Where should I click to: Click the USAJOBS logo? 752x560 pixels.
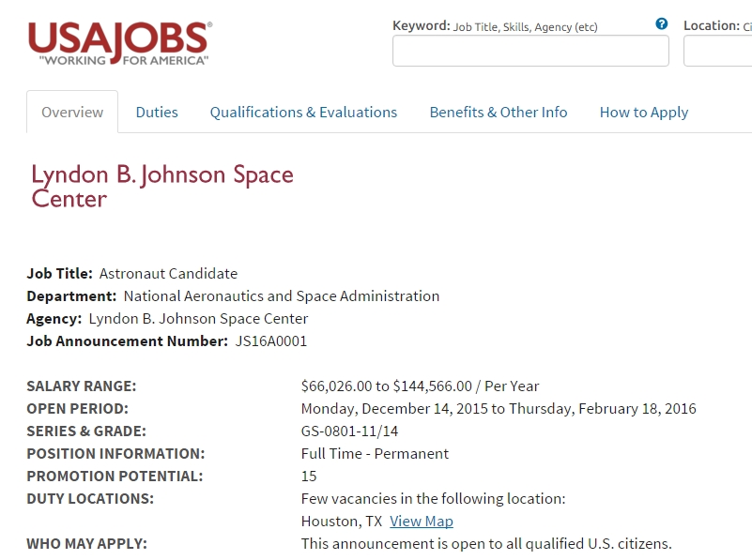click(x=120, y=43)
